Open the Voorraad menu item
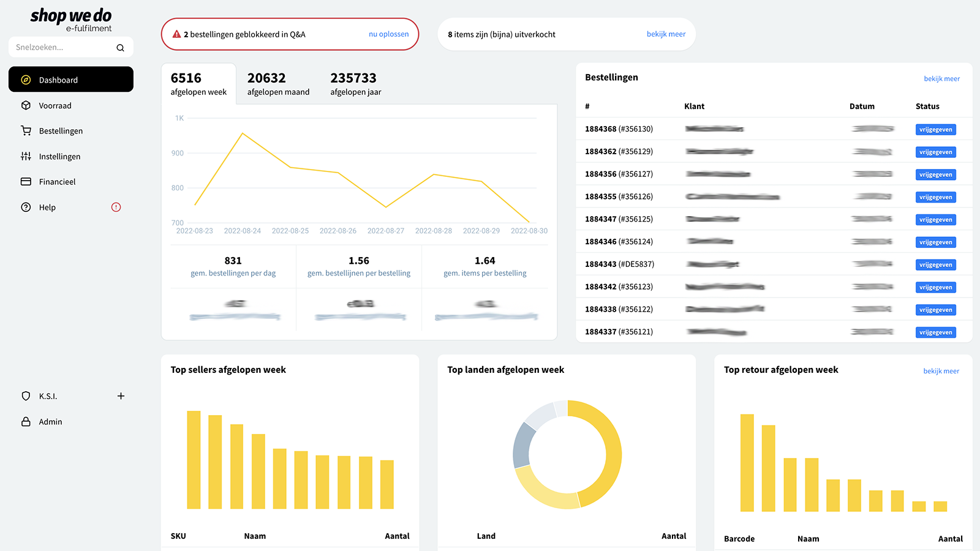The image size is (980, 551). pos(71,105)
